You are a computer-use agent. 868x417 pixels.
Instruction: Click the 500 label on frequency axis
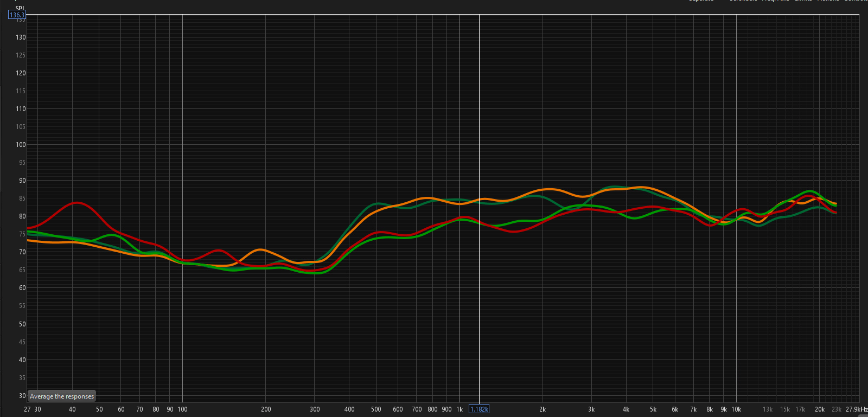pos(376,409)
